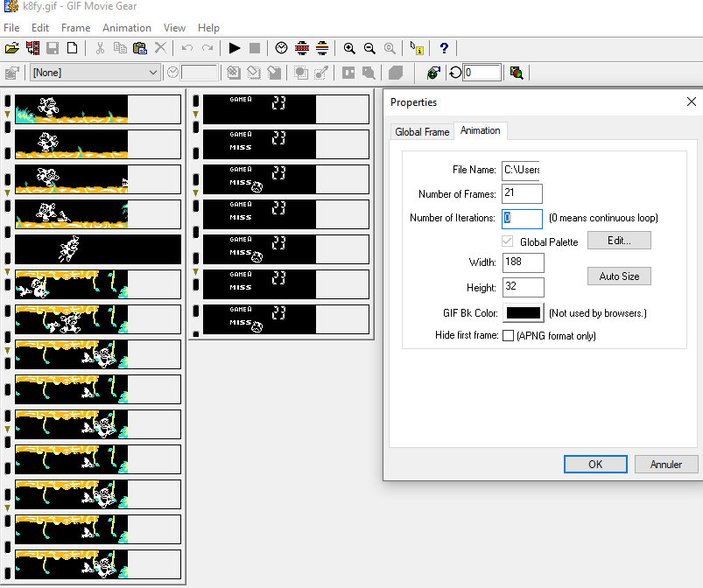Switch to the Global Frame tab
This screenshot has height=588, width=703.
point(422,132)
